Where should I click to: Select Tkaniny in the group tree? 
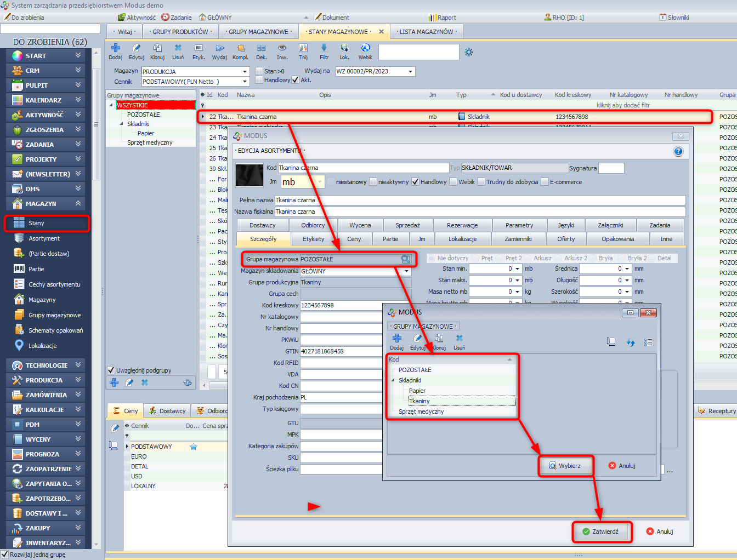coord(419,401)
